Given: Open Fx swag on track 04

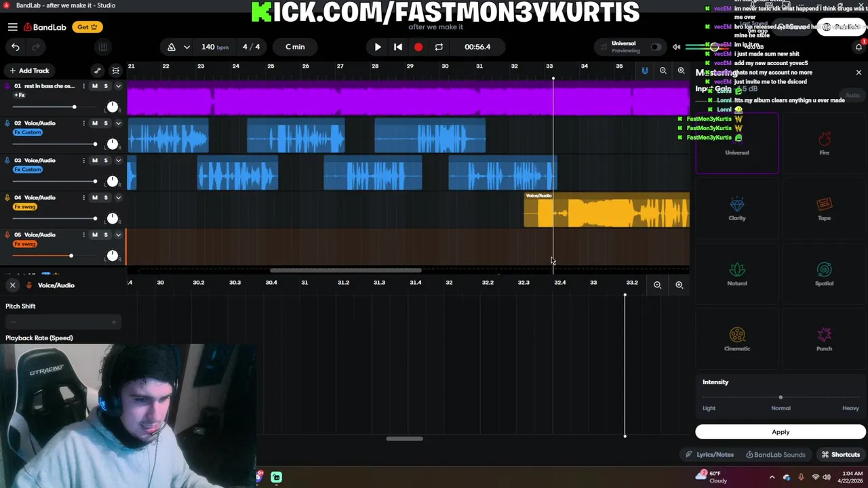Looking at the screenshot, I should click(x=24, y=207).
